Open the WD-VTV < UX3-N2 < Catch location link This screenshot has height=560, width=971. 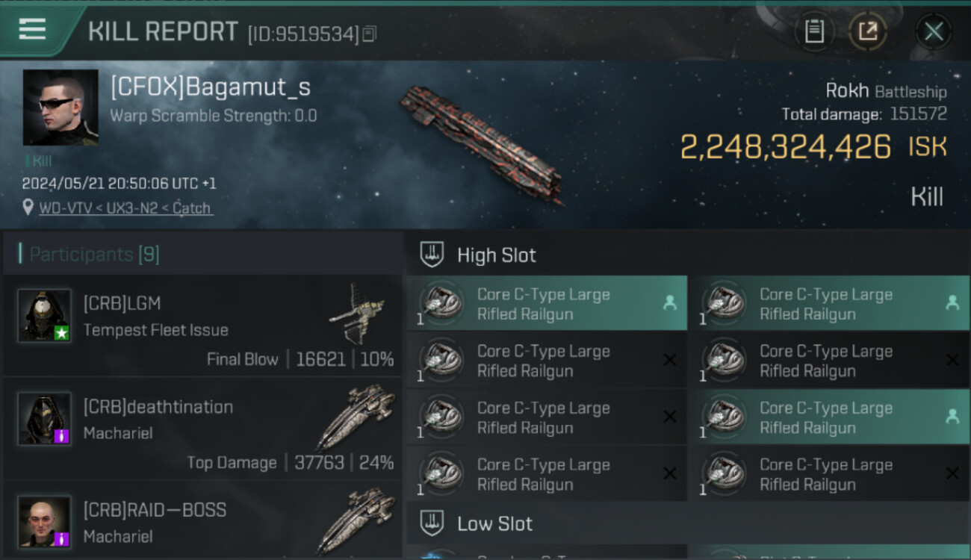click(125, 208)
